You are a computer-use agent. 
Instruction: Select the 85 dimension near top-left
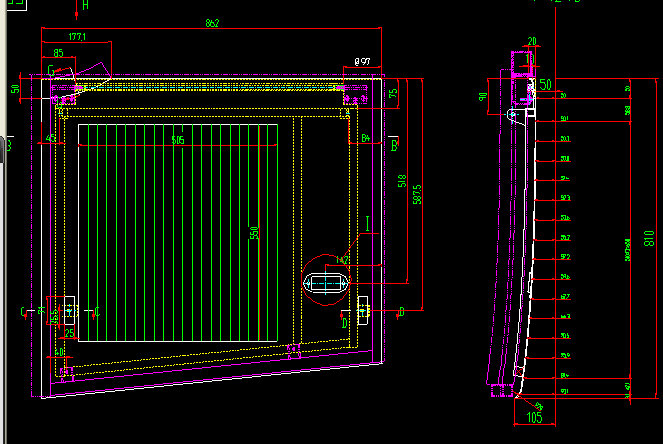tap(58, 53)
